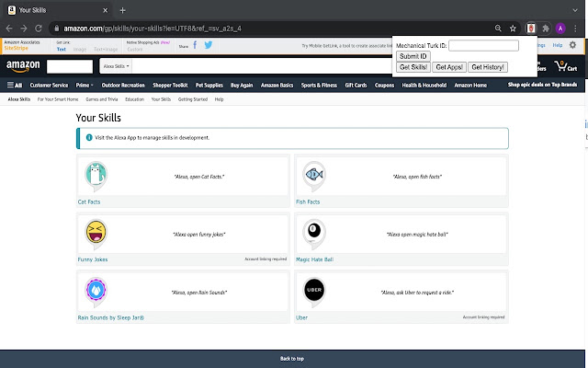Focus the Mechanical Turk ID input field
588x368 pixels.
[483, 45]
